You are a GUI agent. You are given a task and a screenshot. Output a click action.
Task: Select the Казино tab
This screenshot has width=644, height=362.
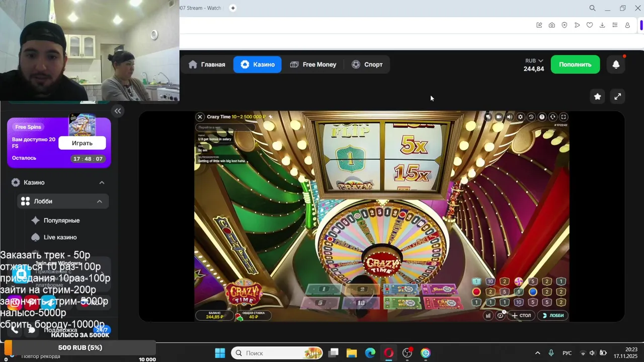(x=258, y=64)
